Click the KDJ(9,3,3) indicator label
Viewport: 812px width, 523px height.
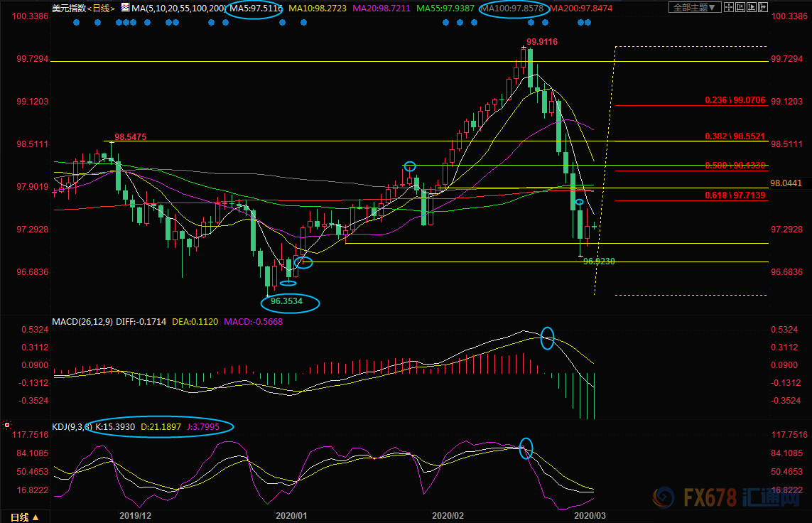72,427
